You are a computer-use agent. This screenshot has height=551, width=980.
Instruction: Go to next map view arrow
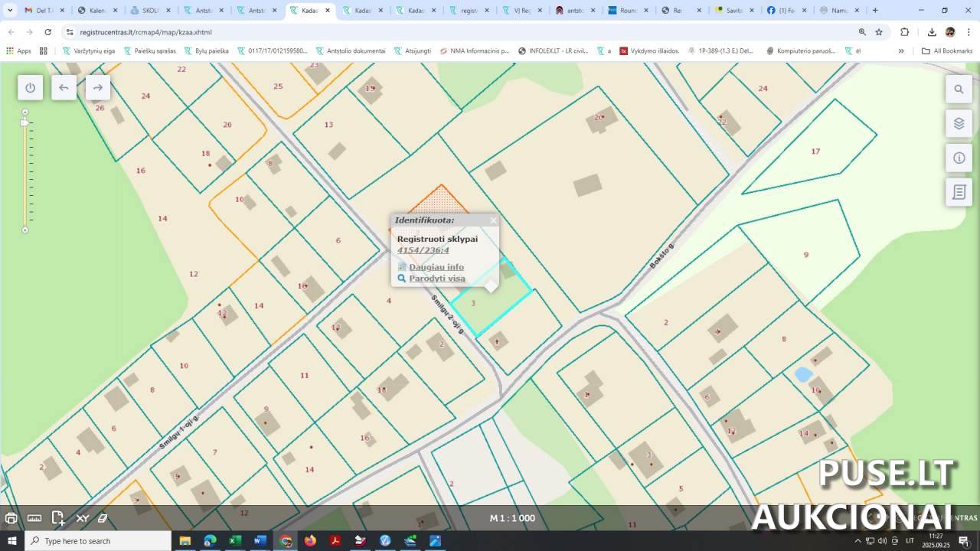pyautogui.click(x=97, y=87)
